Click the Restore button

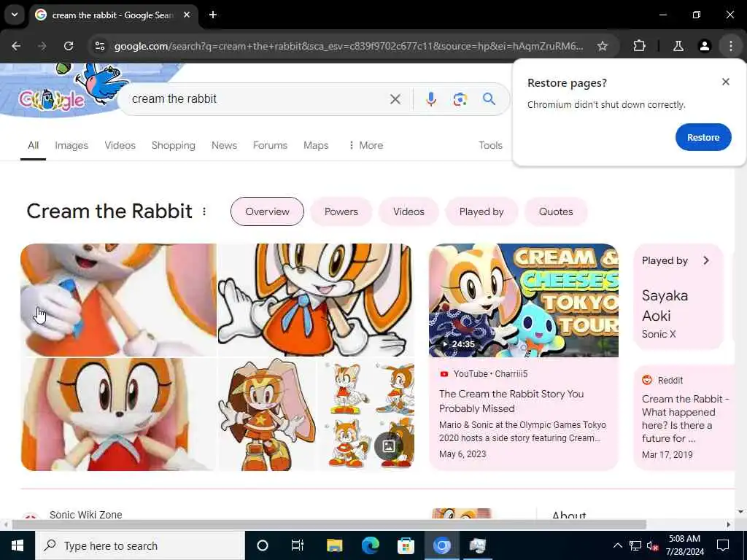point(703,137)
